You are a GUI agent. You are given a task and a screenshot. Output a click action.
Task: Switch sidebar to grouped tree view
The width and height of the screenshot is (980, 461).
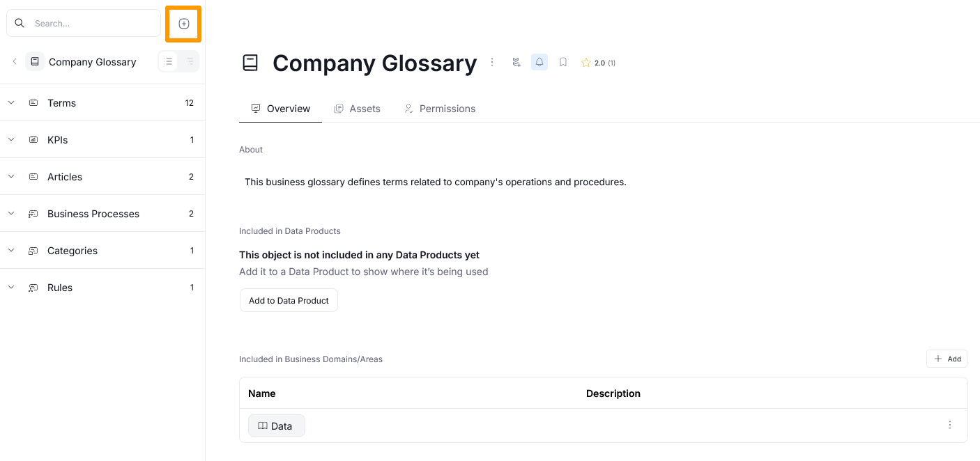188,62
